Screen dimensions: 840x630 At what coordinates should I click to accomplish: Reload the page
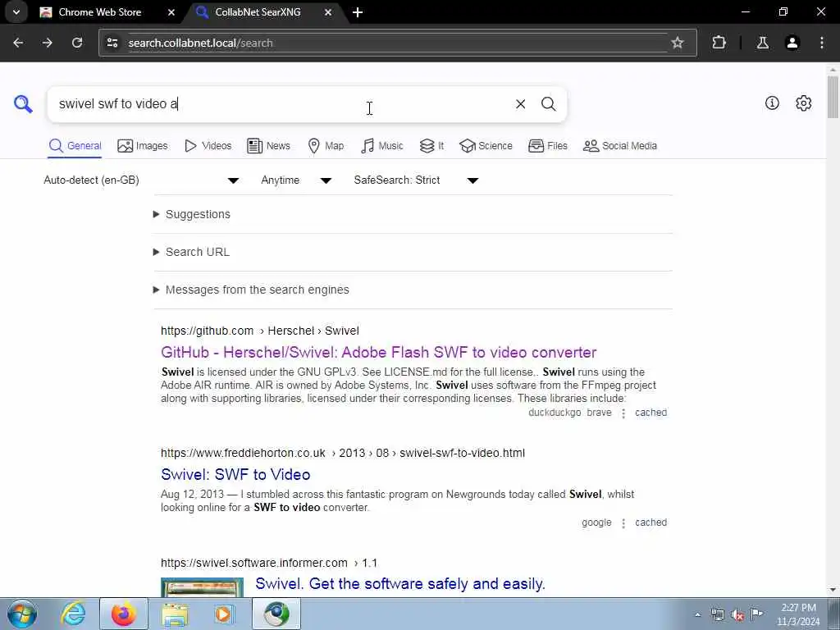(x=77, y=43)
